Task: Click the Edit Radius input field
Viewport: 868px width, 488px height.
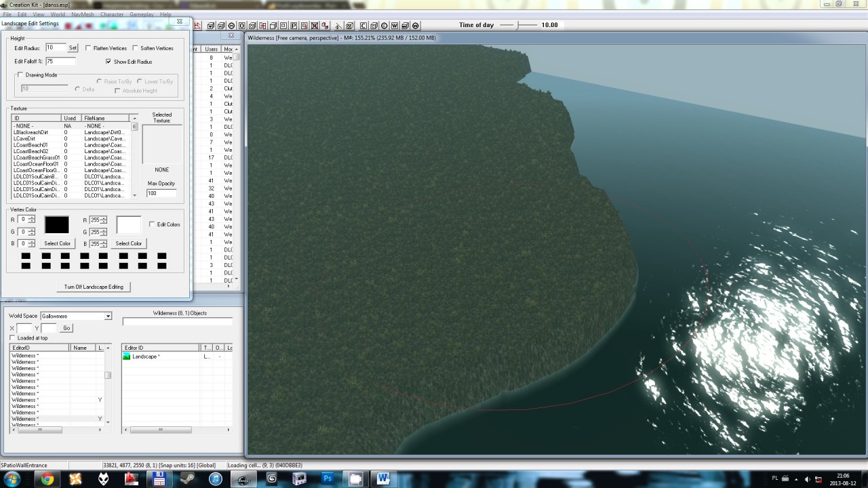Action: [x=56, y=48]
